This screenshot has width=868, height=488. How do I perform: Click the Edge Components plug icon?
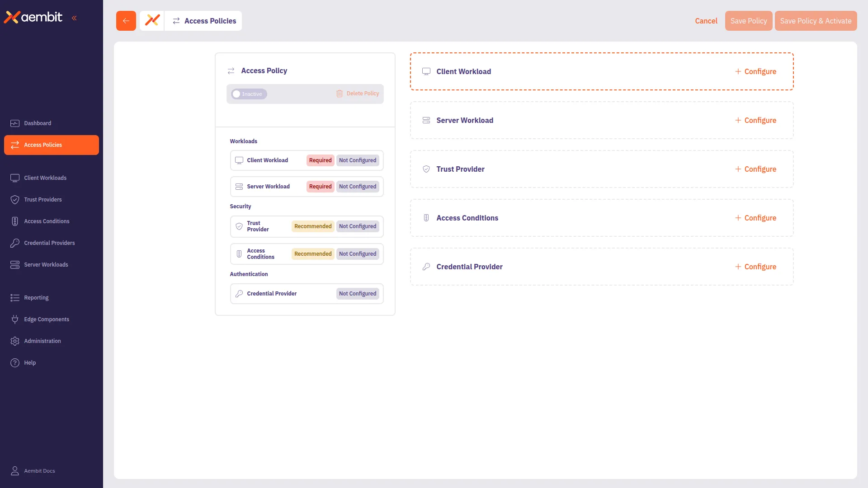pyautogui.click(x=15, y=319)
